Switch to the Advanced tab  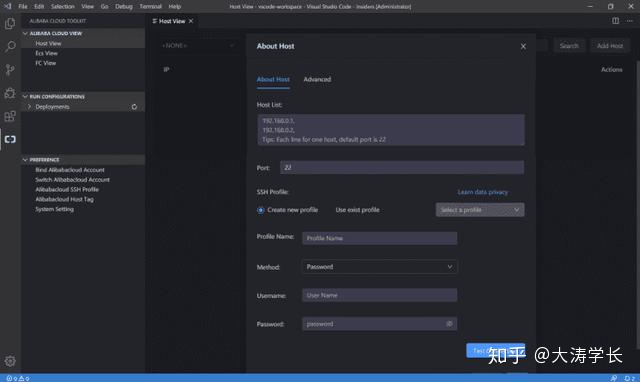pos(317,79)
